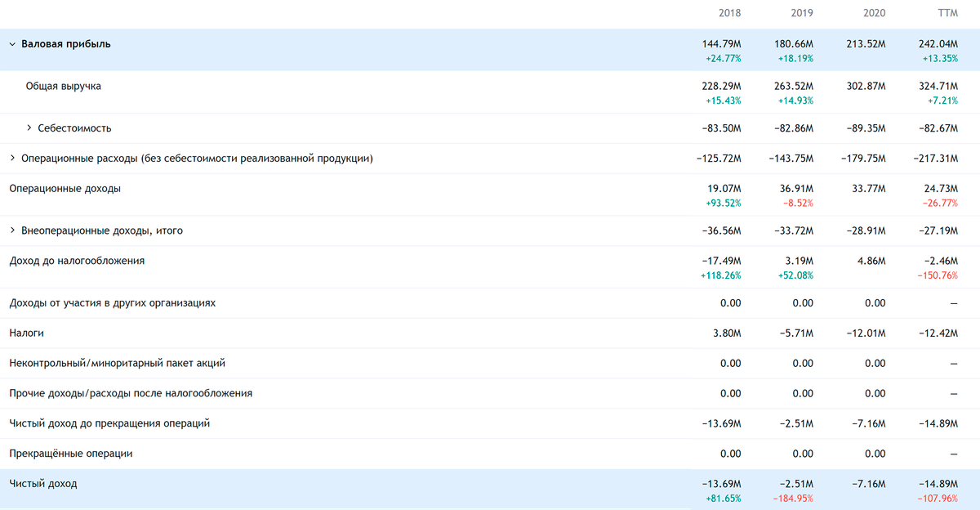This screenshot has width=980, height=510.
Task: Expand Внеоперационные доходы, итого chevron
Action: click(12, 231)
